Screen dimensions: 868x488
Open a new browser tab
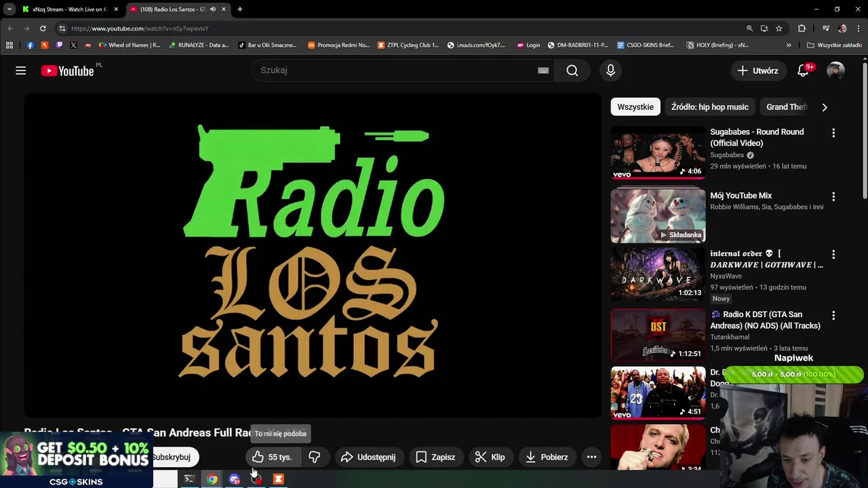[239, 9]
